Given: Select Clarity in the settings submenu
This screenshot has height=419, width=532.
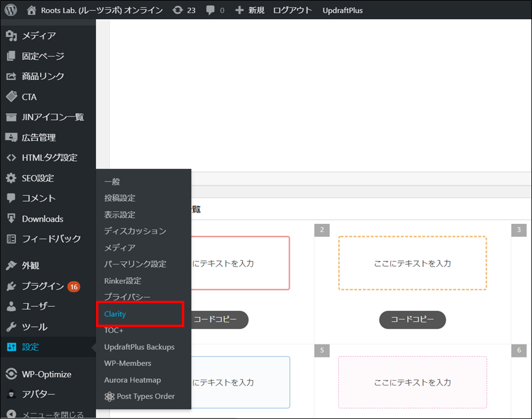Looking at the screenshot, I should (115, 314).
